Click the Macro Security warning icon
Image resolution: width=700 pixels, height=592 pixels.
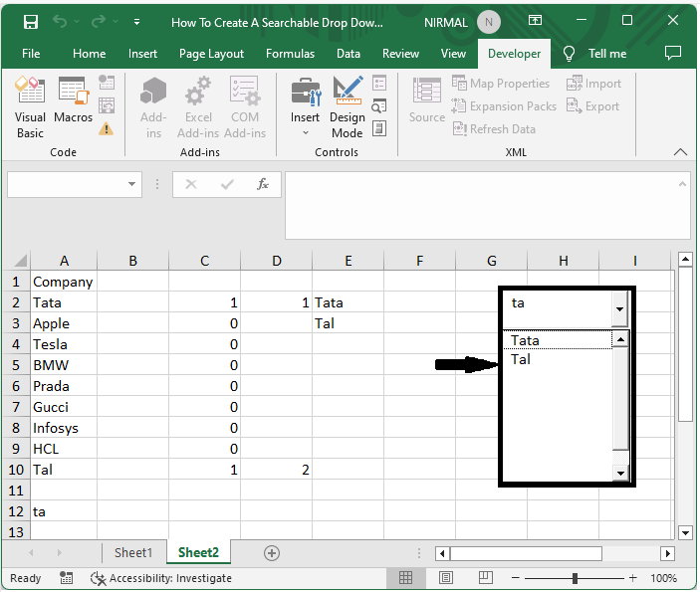coord(106,128)
